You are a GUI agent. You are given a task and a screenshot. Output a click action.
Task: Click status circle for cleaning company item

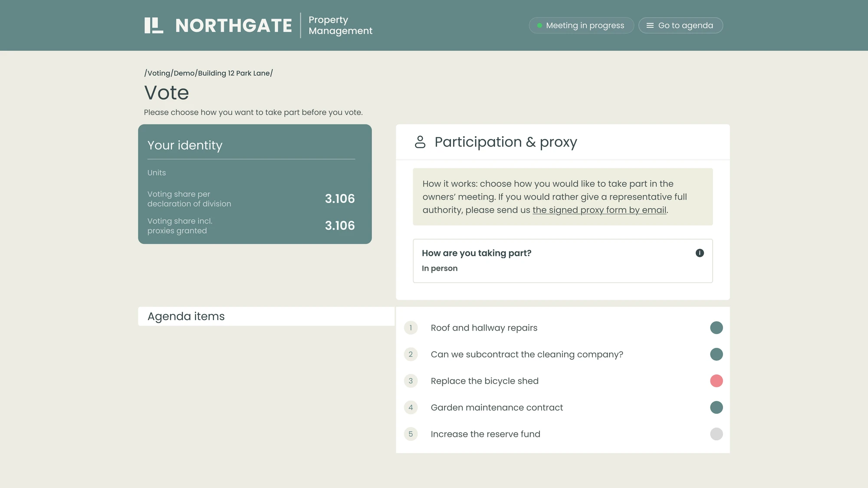coord(717,354)
